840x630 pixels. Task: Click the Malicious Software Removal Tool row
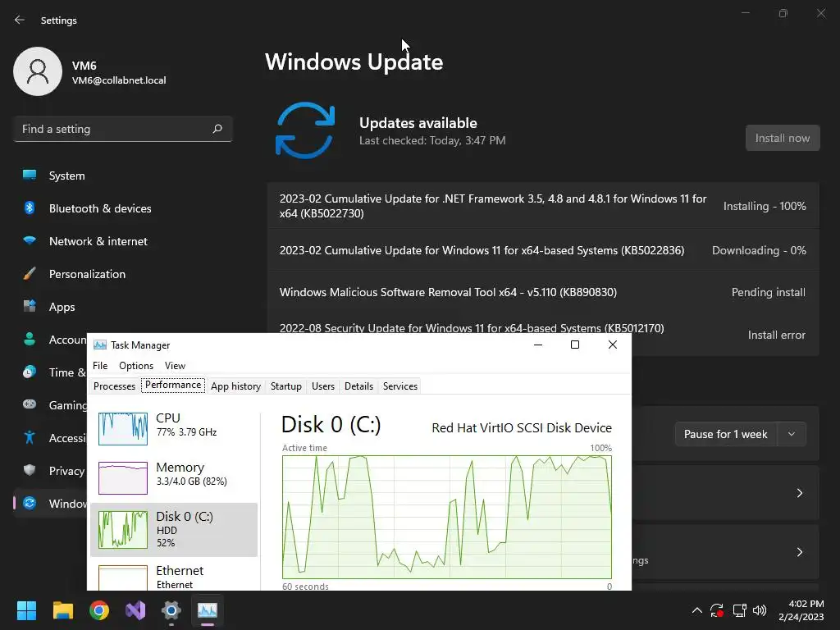[543, 293]
